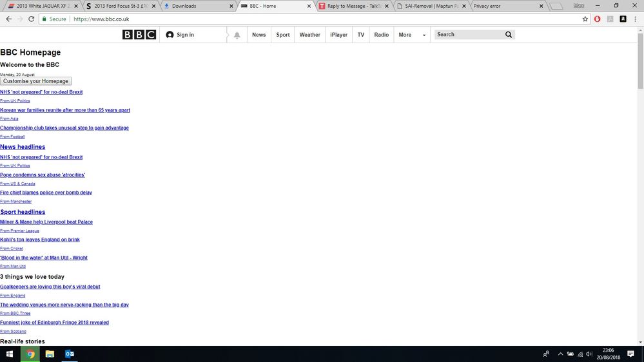Viewport: 644px width, 362px height.
Task: Switch to the Downloads tab
Action: point(199,6)
